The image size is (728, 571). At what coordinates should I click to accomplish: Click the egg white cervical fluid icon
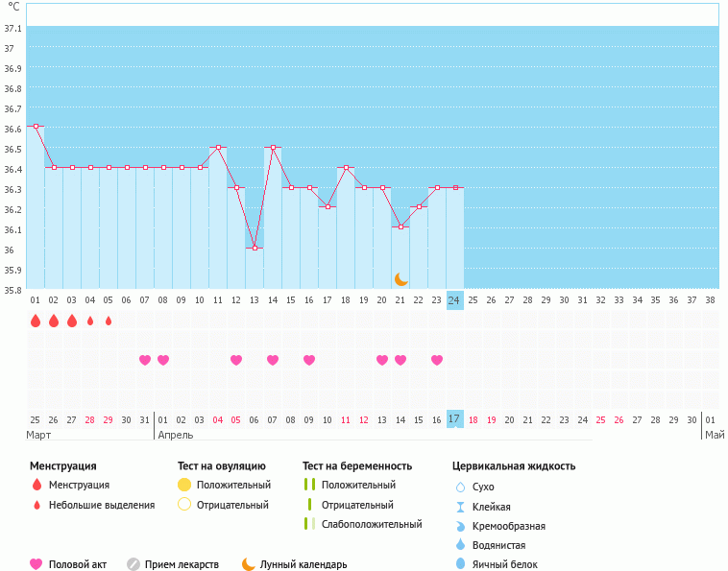460,564
